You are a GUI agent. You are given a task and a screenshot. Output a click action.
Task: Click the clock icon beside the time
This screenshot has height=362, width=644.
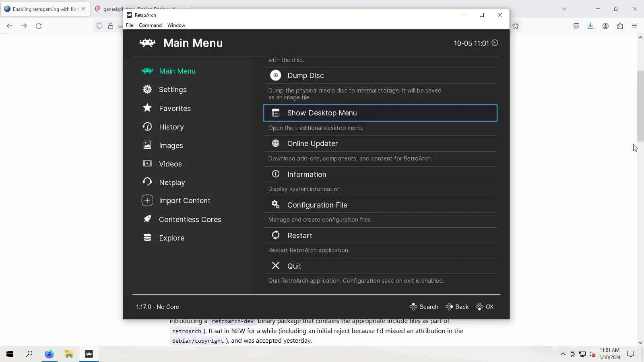click(495, 43)
